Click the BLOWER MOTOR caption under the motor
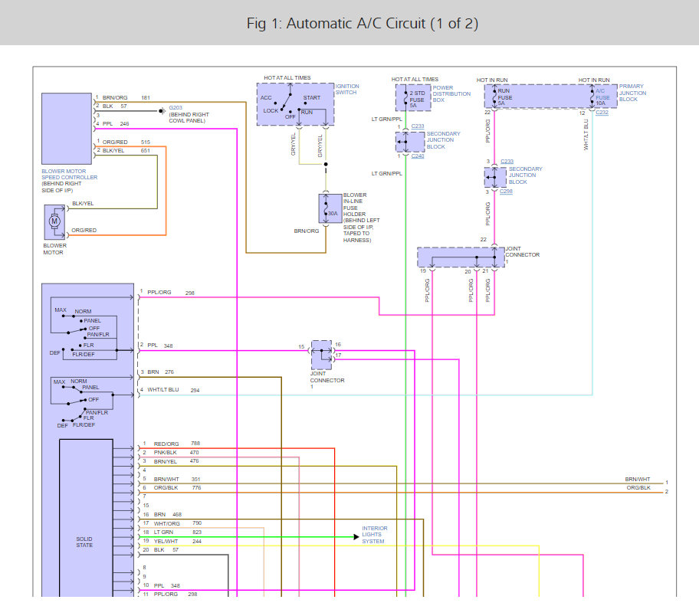699x616 pixels. coord(55,249)
